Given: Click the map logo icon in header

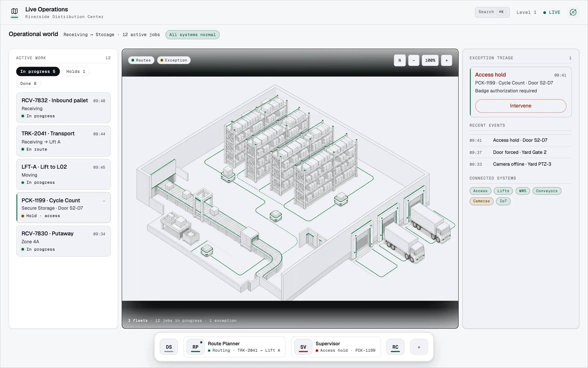Looking at the screenshot, I should click(x=15, y=11).
